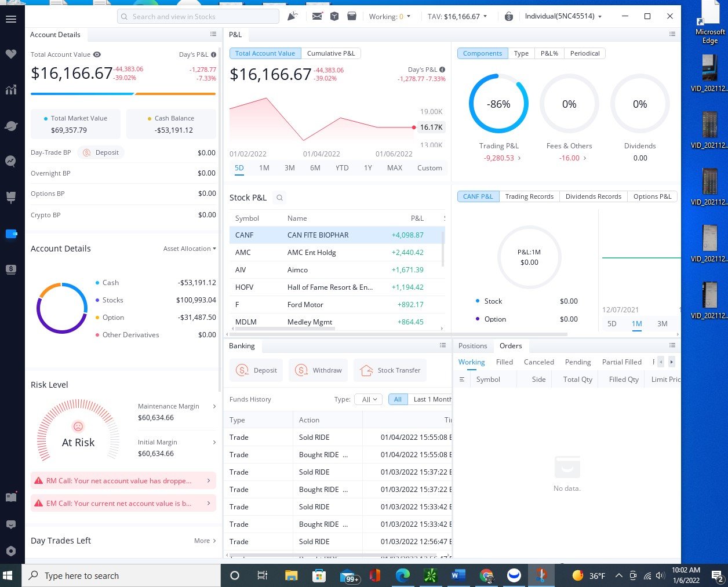728x587 pixels.
Task: Expand the EM Call warning
Action: tap(123, 504)
